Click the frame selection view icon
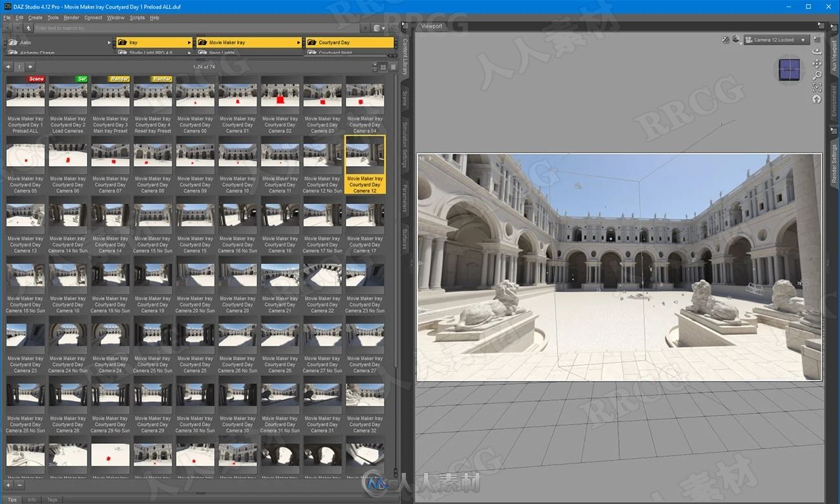 coord(817,87)
